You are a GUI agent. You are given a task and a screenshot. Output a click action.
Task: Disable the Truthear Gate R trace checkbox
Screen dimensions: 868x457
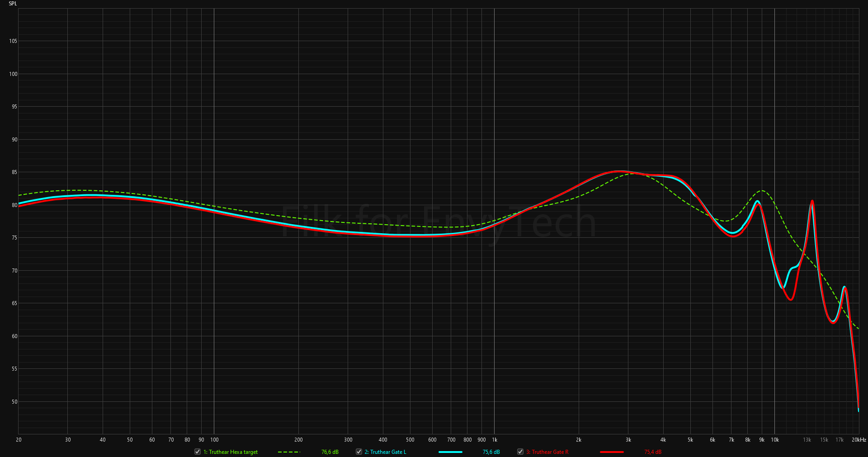point(520,452)
